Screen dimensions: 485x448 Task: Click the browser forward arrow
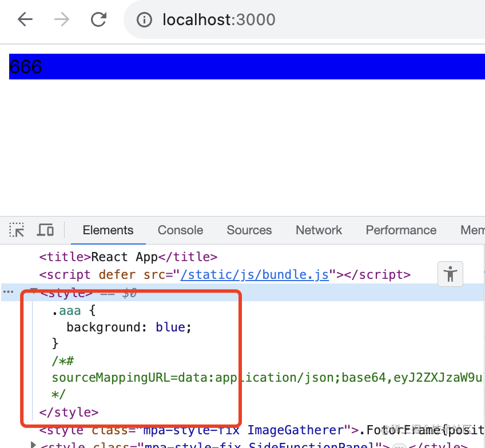[62, 19]
